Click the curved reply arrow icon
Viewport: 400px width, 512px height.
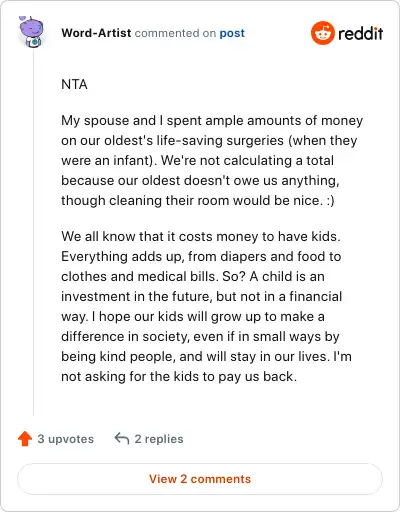(x=122, y=438)
